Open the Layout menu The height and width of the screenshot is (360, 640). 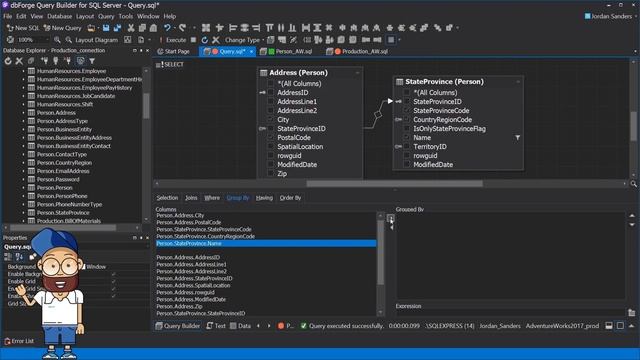pos(85,16)
